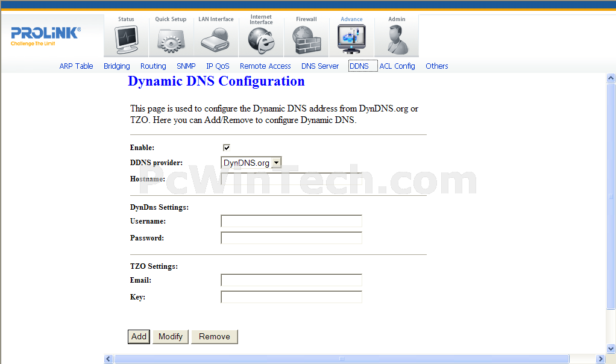This screenshot has width=616, height=364.
Task: Go to the Remote Access submenu
Action: click(x=265, y=66)
